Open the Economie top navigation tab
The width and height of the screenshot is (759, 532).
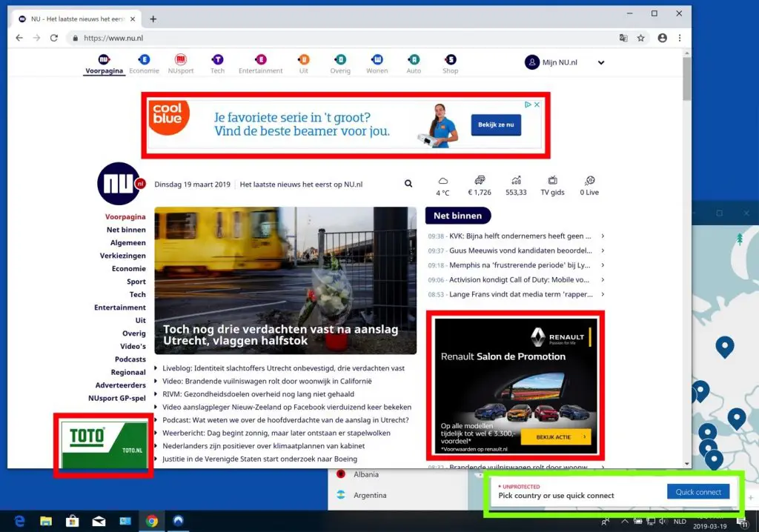144,64
